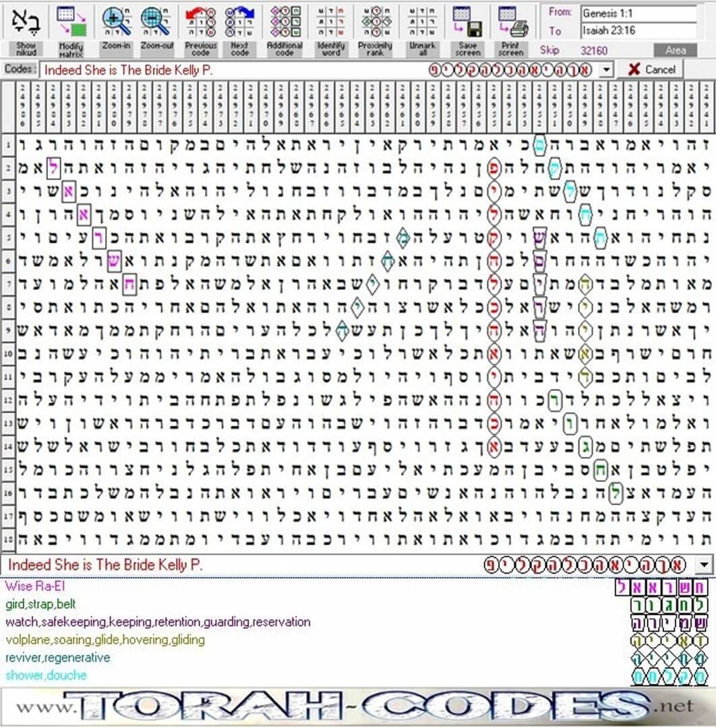The width and height of the screenshot is (716, 728).
Task: Print the screen using printer icon
Action: [x=511, y=22]
